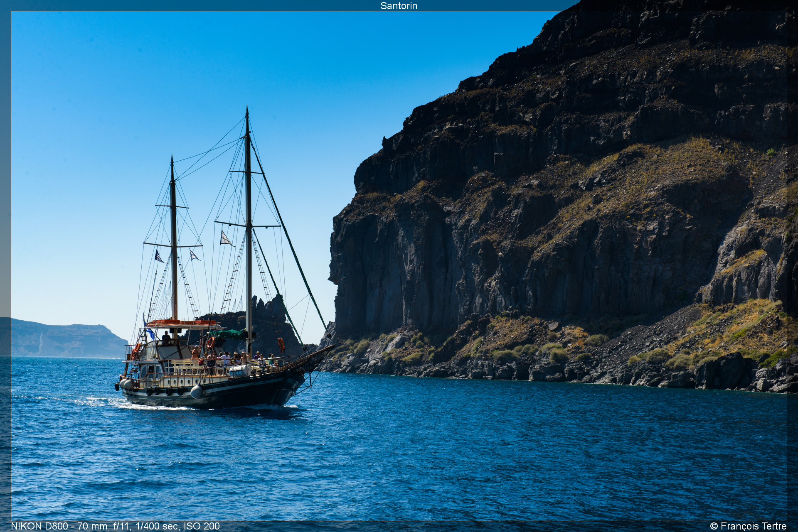Click the '© François Tertre' copyright text
This screenshot has width=798, height=532.
748,526
